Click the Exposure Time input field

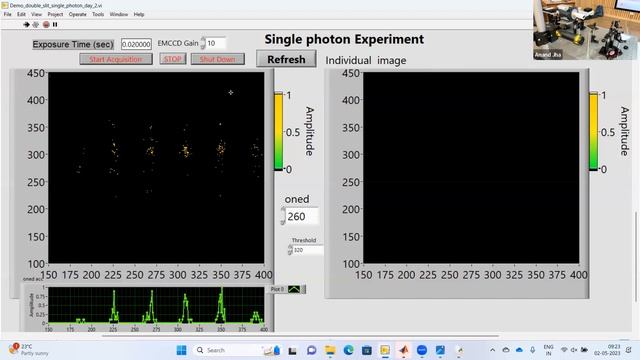[136, 44]
